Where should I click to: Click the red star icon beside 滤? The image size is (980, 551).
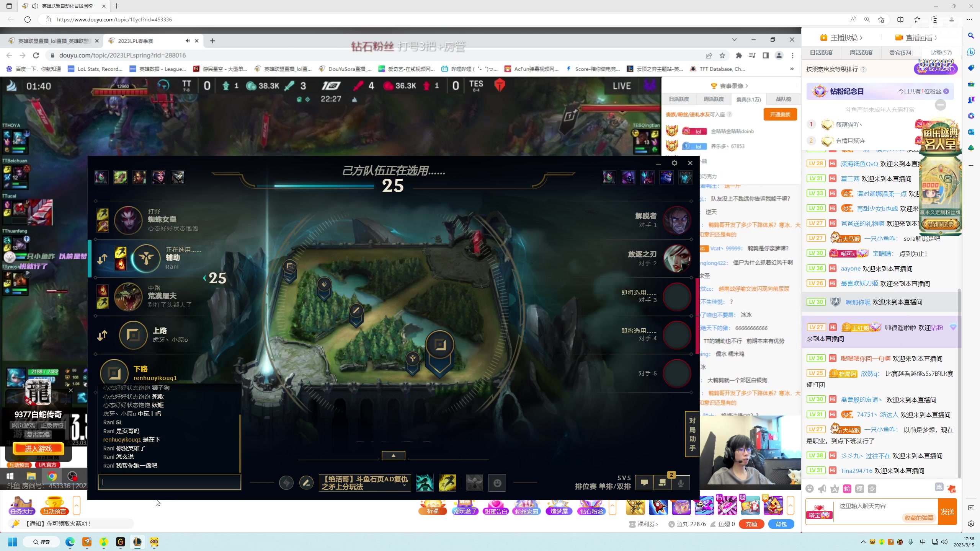coord(952,489)
